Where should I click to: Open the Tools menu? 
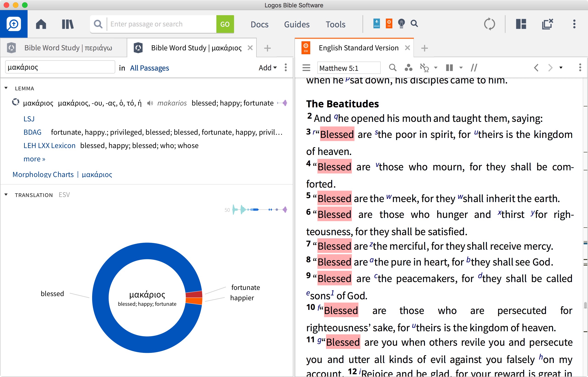point(335,24)
